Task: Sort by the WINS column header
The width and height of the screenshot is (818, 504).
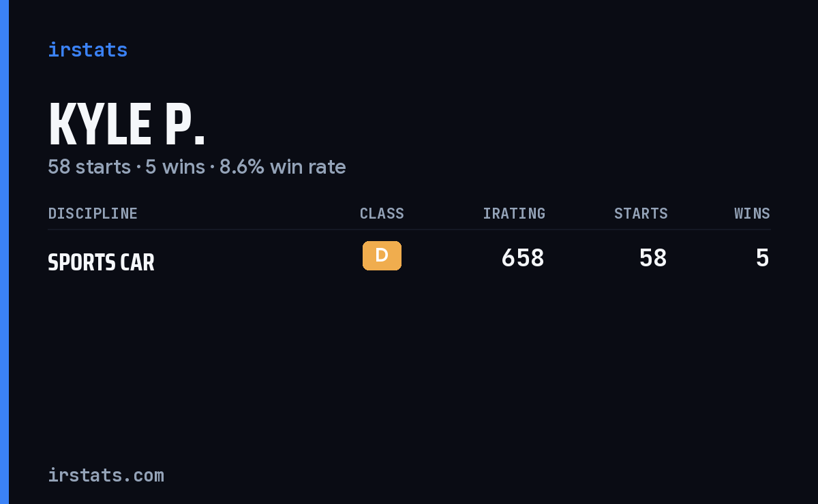Action: click(752, 213)
